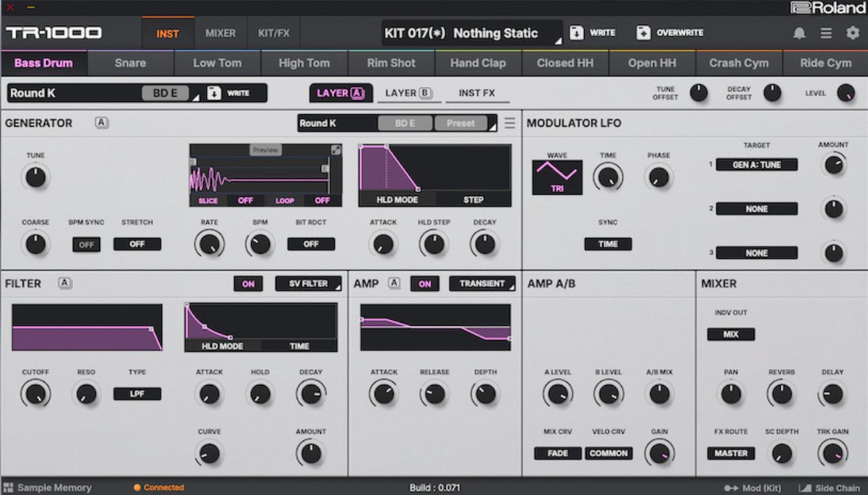This screenshot has width=868, height=495.
Task: Turn off the FILTER ON switch
Action: [x=248, y=283]
